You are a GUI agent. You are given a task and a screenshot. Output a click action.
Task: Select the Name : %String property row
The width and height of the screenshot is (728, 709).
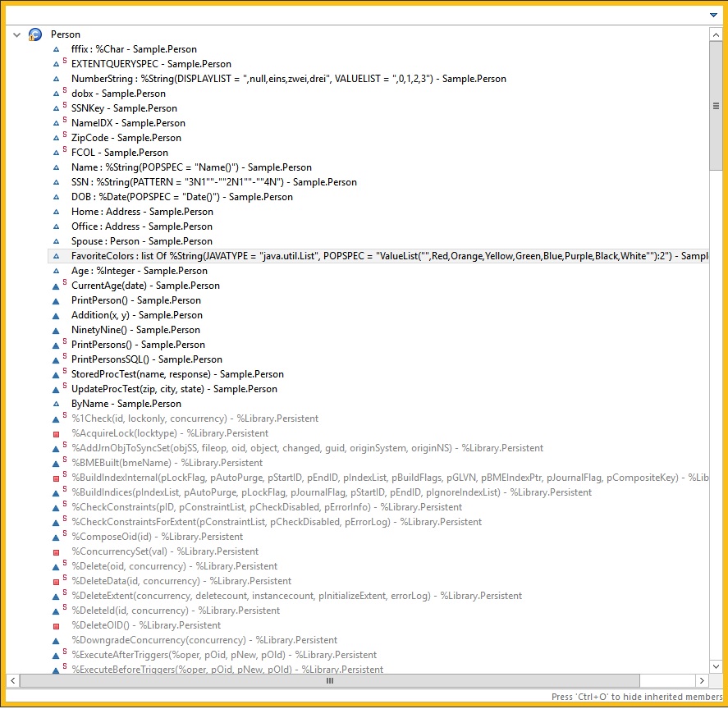[x=191, y=167]
